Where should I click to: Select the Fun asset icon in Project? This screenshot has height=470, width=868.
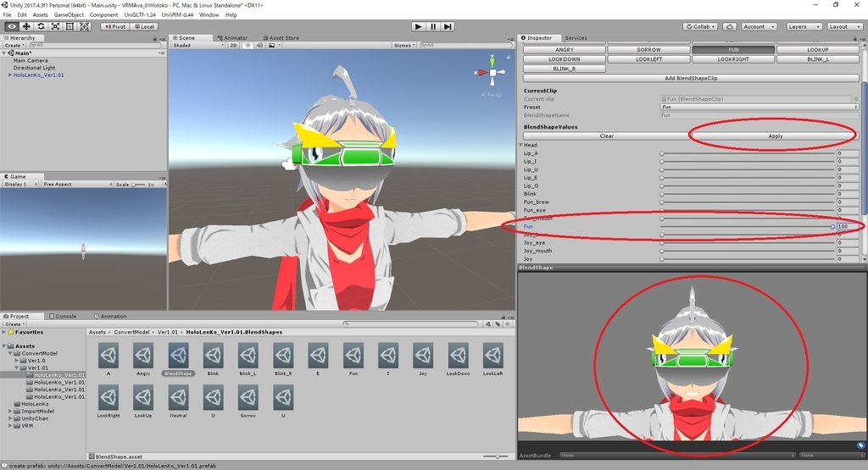click(353, 356)
